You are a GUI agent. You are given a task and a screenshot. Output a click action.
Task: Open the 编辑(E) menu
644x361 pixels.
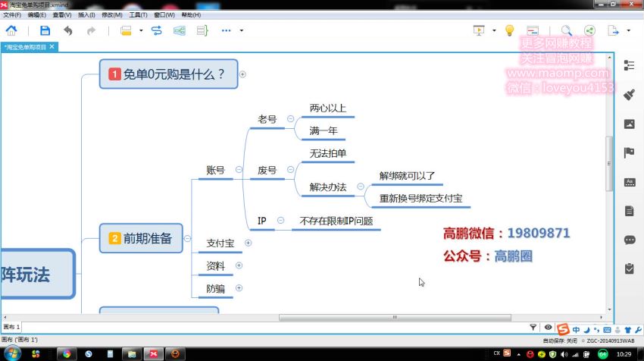pyautogui.click(x=37, y=15)
